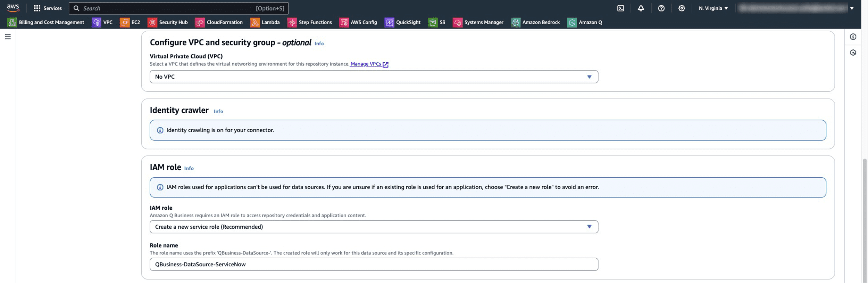The width and height of the screenshot is (868, 283).
Task: Open Billing and Cost Management shortcut
Action: pyautogui.click(x=46, y=22)
